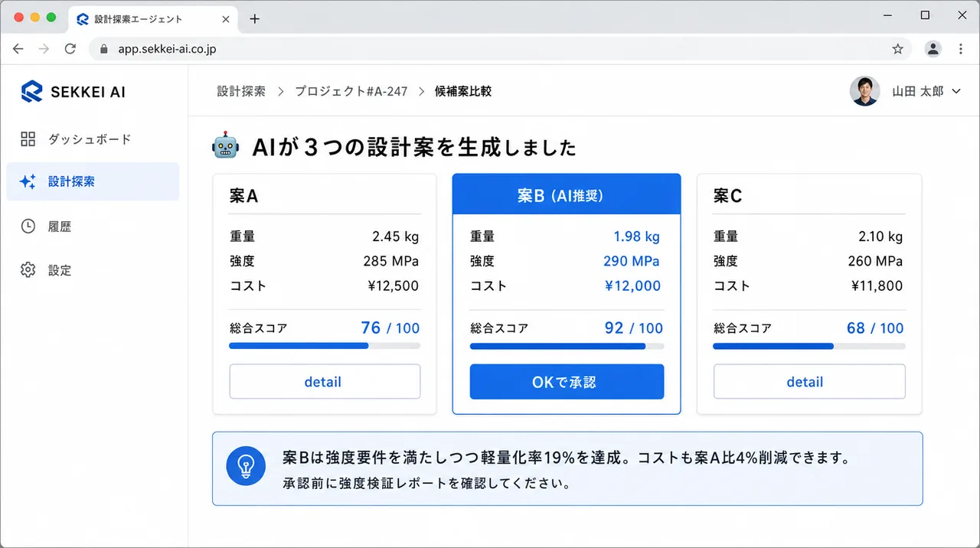
Task: Reload the page with the refresh icon
Action: [70, 49]
